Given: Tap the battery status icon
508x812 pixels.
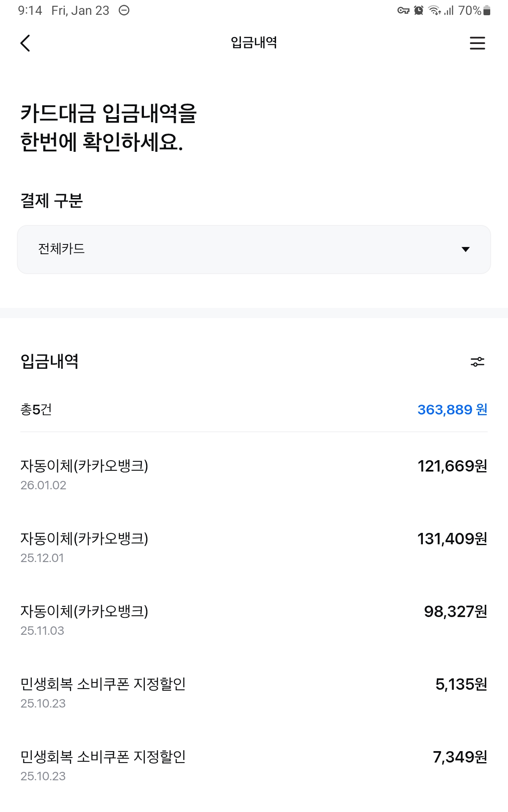Looking at the screenshot, I should coord(487,11).
